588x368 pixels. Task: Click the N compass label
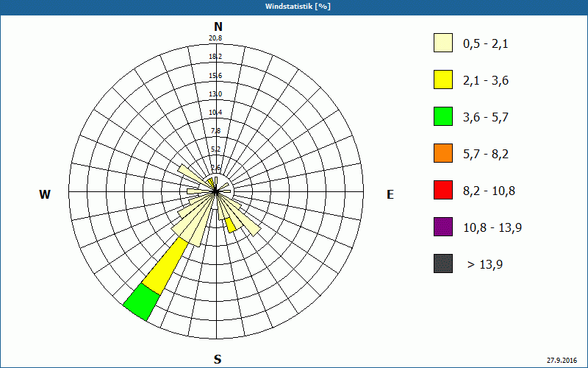tap(218, 26)
